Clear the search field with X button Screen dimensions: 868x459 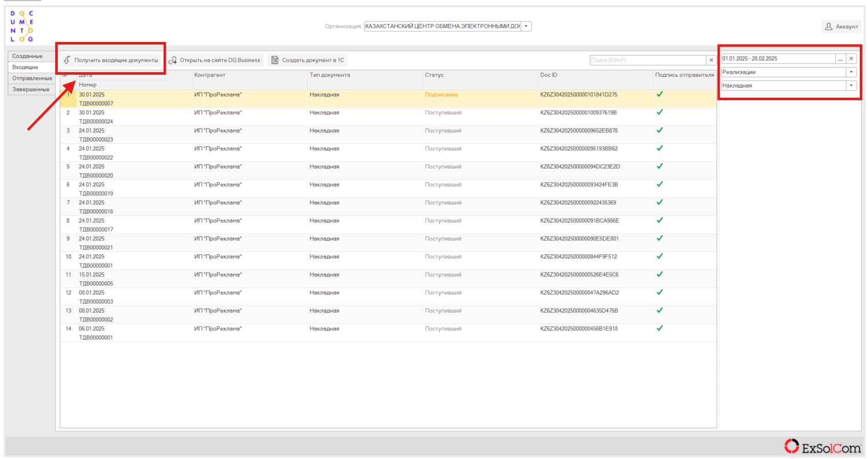click(x=711, y=60)
